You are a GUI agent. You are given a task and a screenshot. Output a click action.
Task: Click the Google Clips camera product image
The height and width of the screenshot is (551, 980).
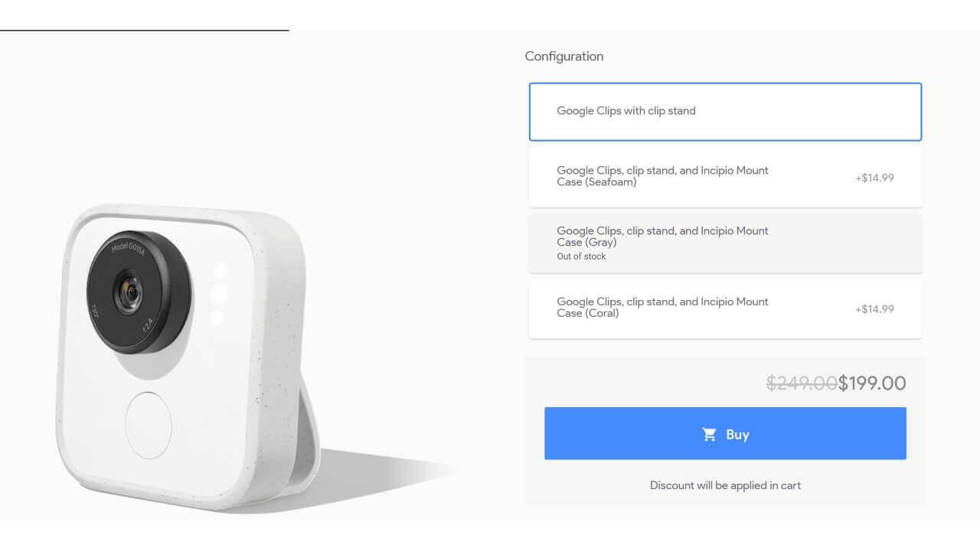click(184, 360)
